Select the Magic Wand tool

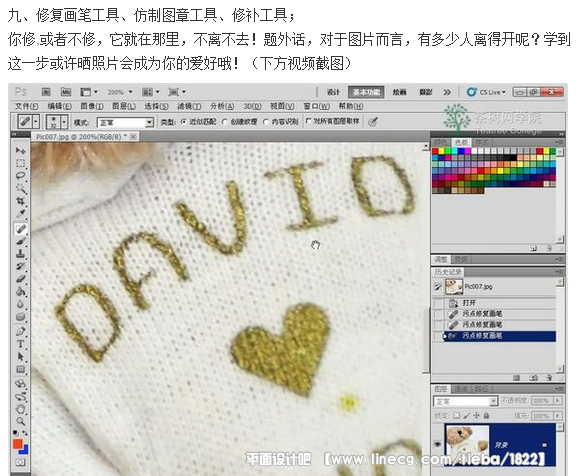(20, 188)
